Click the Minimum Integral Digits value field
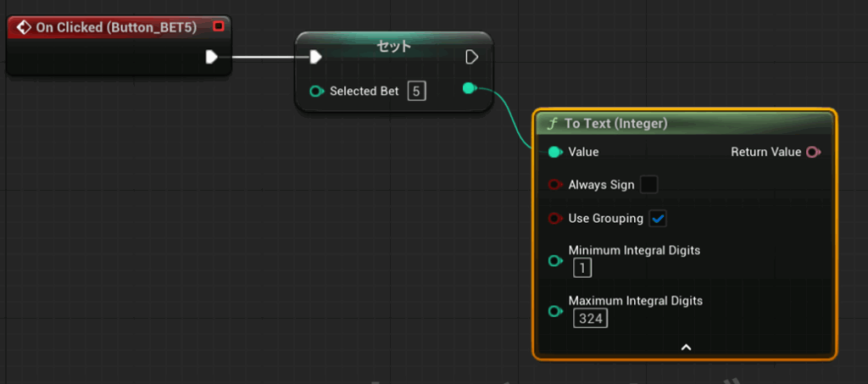Screen dimensions: 868x384 point(582,269)
